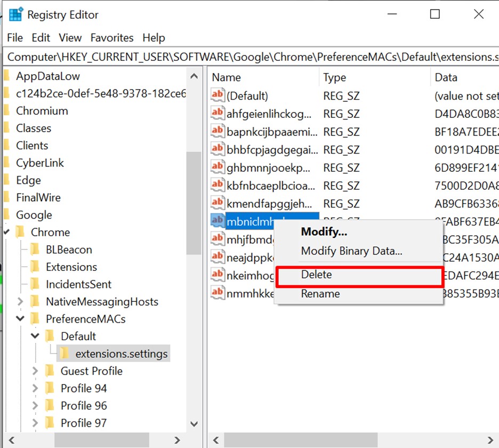Choose Delete from the context menu
499x448 pixels.
pyautogui.click(x=316, y=275)
